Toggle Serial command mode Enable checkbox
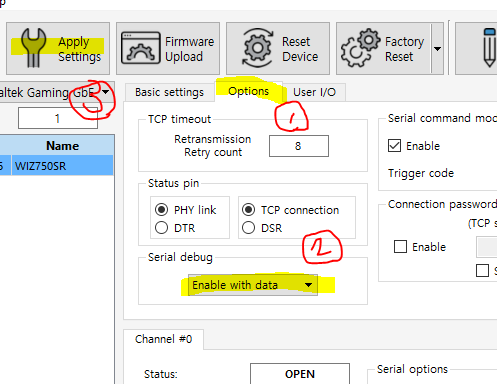 click(x=394, y=146)
